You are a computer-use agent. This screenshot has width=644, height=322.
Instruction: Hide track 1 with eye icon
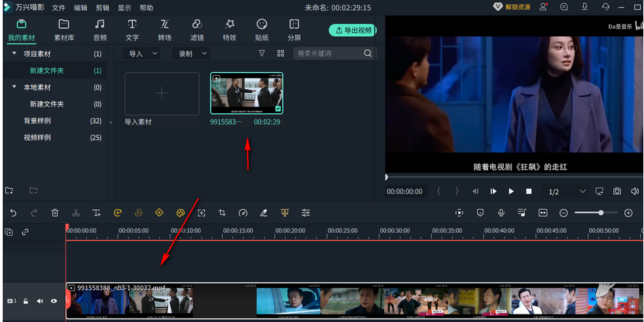(54, 301)
